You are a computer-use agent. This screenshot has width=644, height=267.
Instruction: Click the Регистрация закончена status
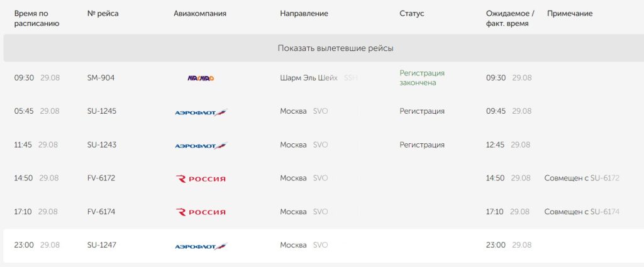point(422,78)
